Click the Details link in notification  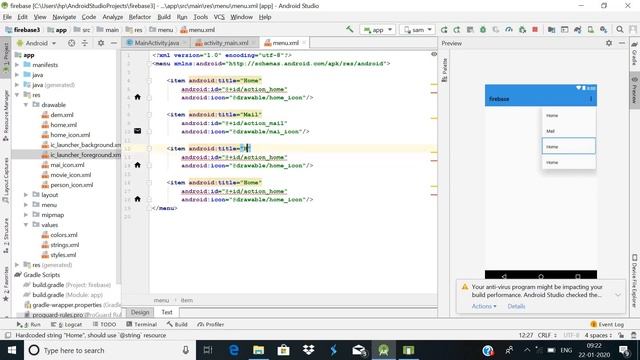pos(516,306)
